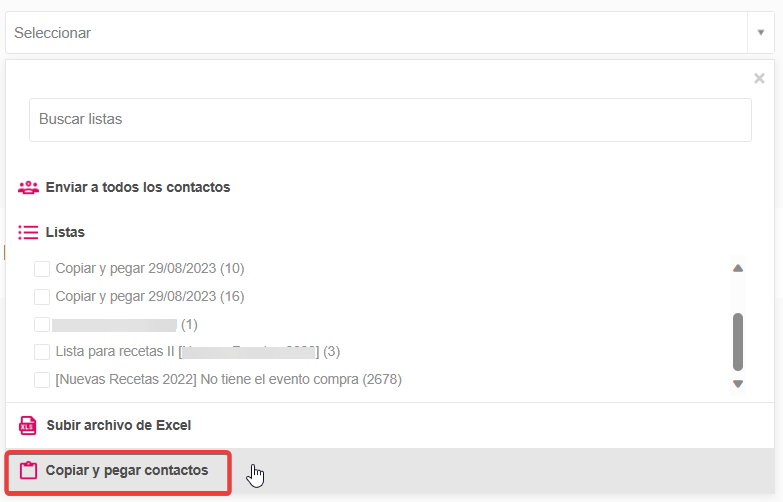Click the clipboard paste contacts icon
Viewport: 783px width, 502px height.
click(x=28, y=470)
